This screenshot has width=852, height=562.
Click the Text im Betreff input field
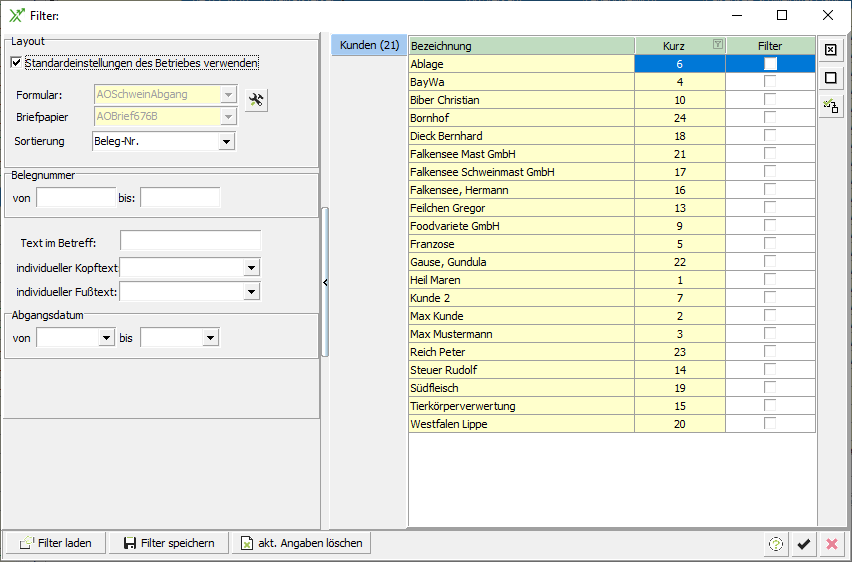click(190, 241)
